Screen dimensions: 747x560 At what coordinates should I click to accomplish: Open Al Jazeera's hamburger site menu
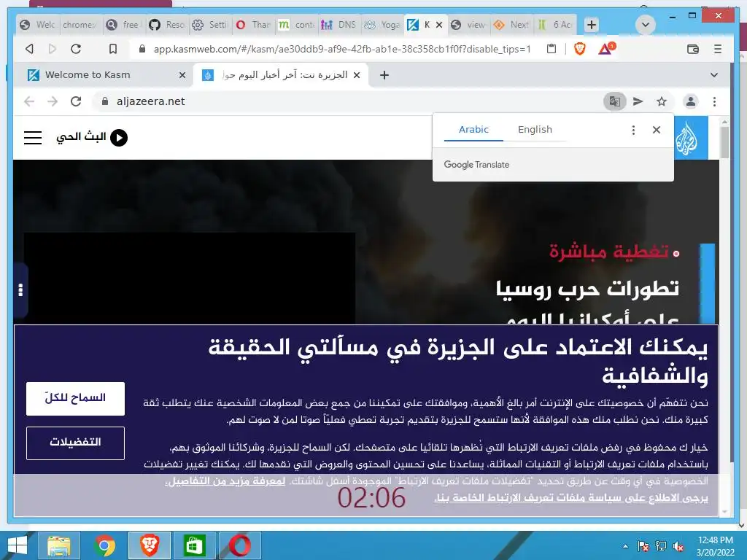tap(33, 138)
